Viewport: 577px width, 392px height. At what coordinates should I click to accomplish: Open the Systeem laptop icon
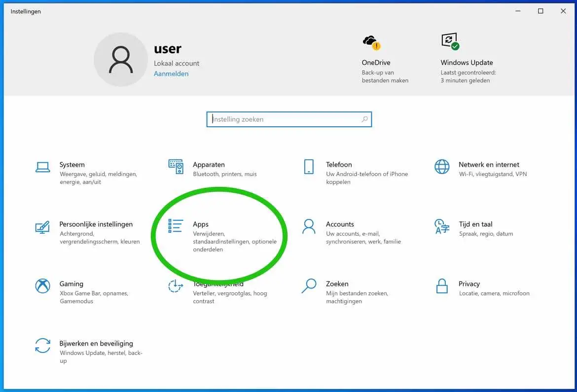coord(43,167)
